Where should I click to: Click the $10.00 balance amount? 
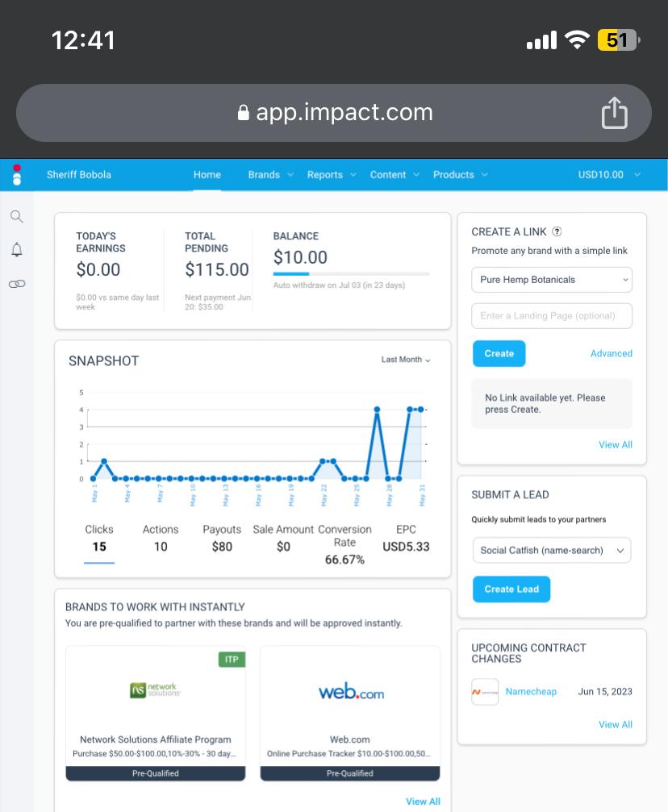[300, 257]
